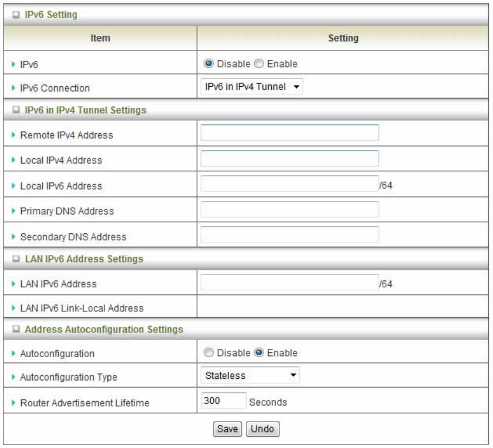Click the Undo button

pyautogui.click(x=262, y=429)
